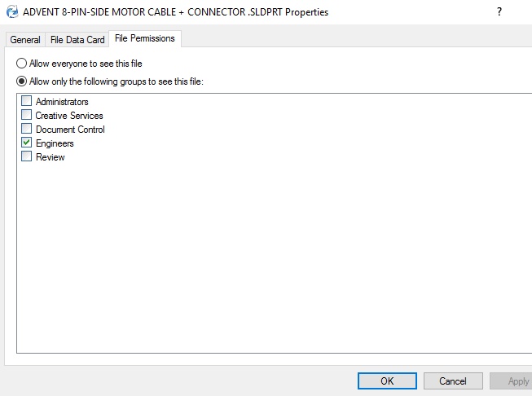Click the question mark help button

499,12
